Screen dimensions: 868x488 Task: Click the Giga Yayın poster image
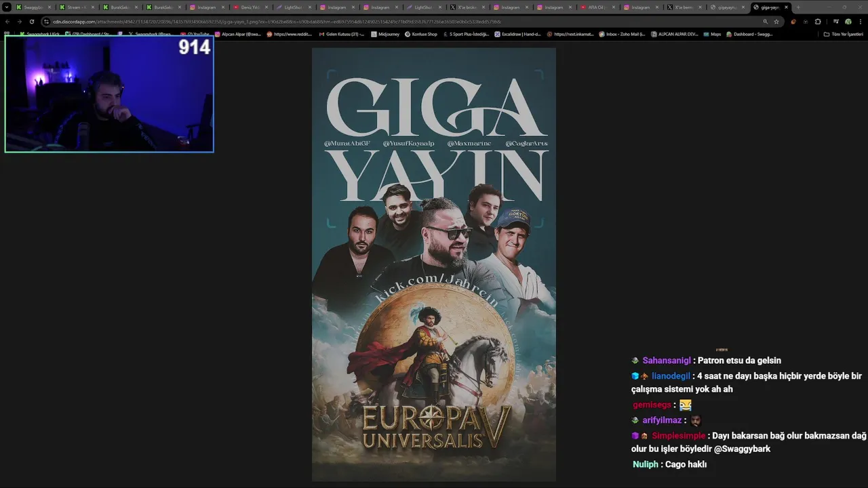[434, 264]
